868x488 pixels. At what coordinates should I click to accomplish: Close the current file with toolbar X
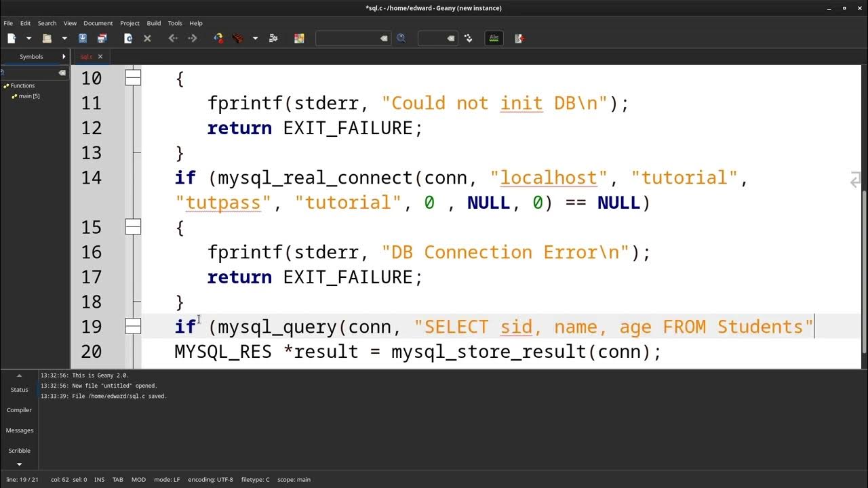pos(147,39)
